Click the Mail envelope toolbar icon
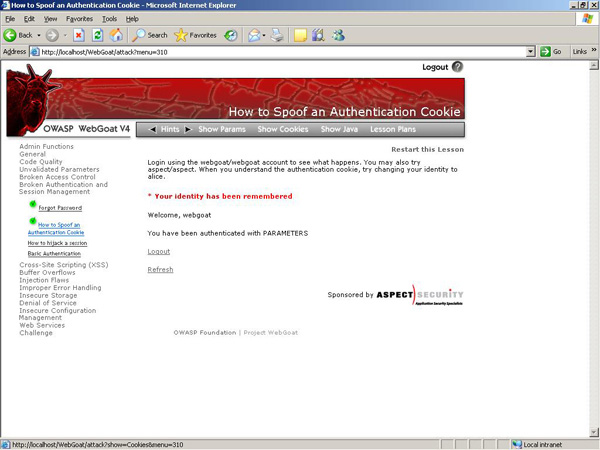 (x=254, y=35)
